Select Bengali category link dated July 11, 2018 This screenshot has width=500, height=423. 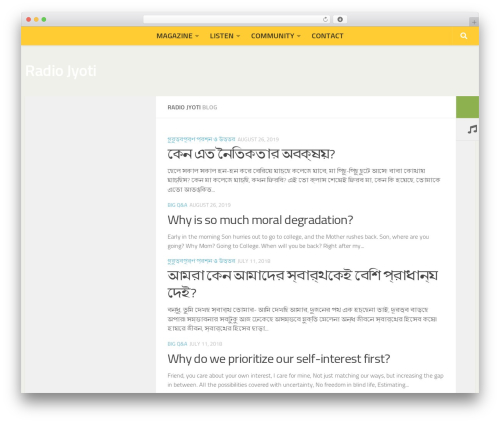coord(201,261)
